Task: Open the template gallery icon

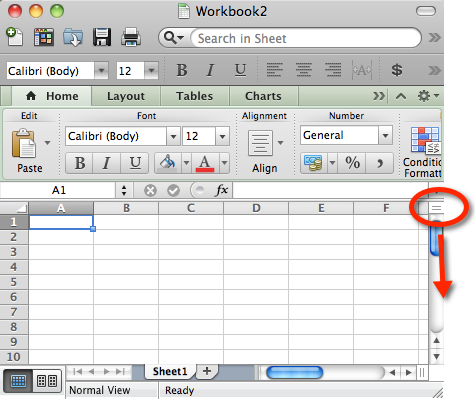Action: point(44,37)
